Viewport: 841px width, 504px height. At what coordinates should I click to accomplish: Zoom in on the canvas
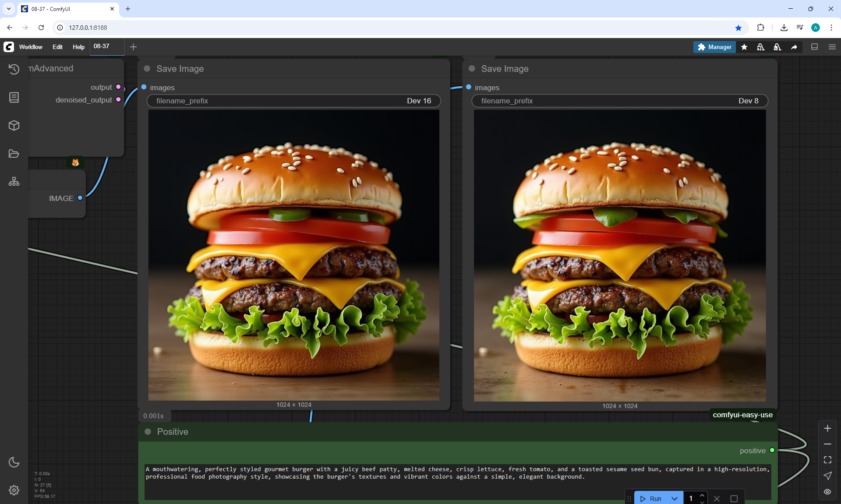[827, 428]
